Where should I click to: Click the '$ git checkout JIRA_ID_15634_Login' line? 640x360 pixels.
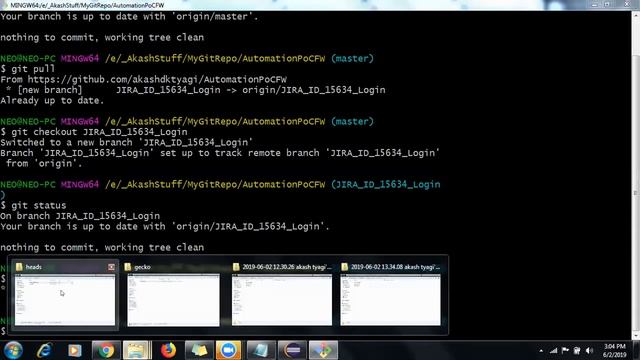[94, 132]
